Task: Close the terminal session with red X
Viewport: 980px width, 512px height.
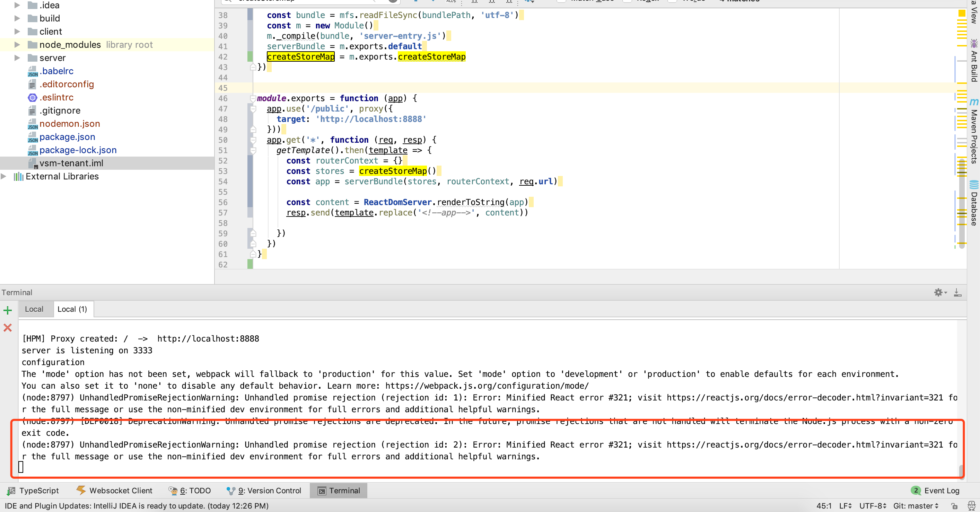Action: click(8, 327)
